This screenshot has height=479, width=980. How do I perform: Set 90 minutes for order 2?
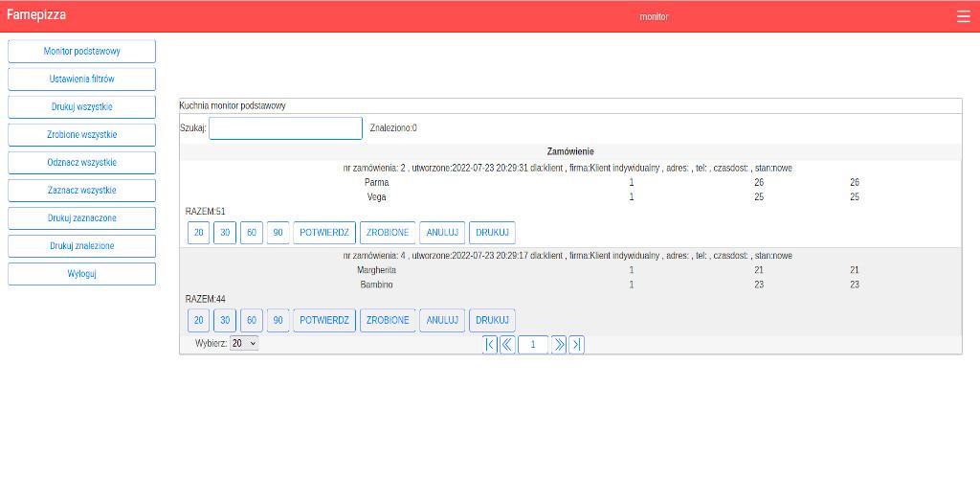278,233
